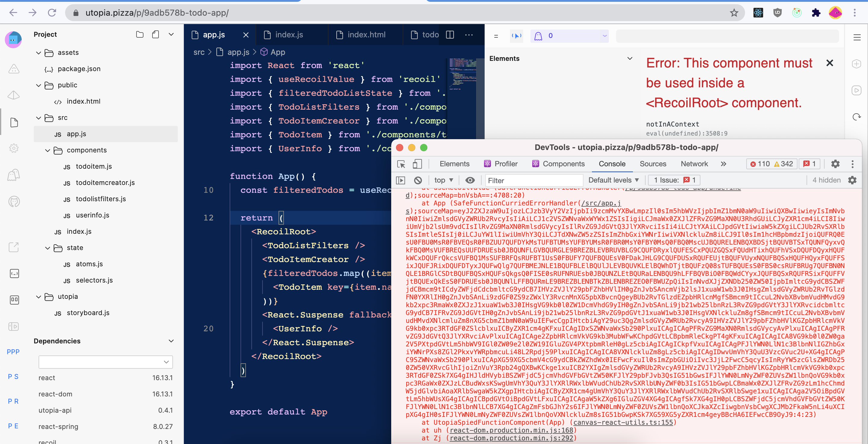Switch to the Sources tab in DevTools
Viewport: 868px width, 444px height.
tap(653, 164)
